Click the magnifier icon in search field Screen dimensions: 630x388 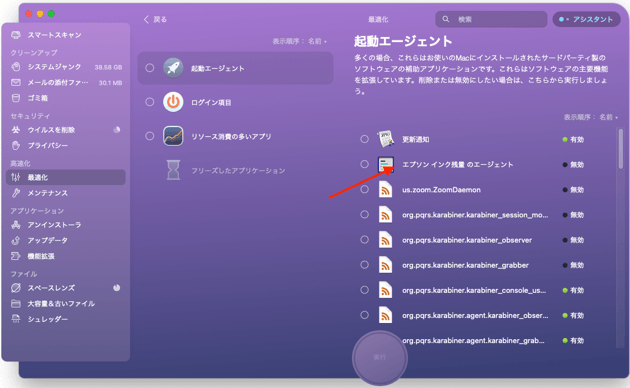446,19
